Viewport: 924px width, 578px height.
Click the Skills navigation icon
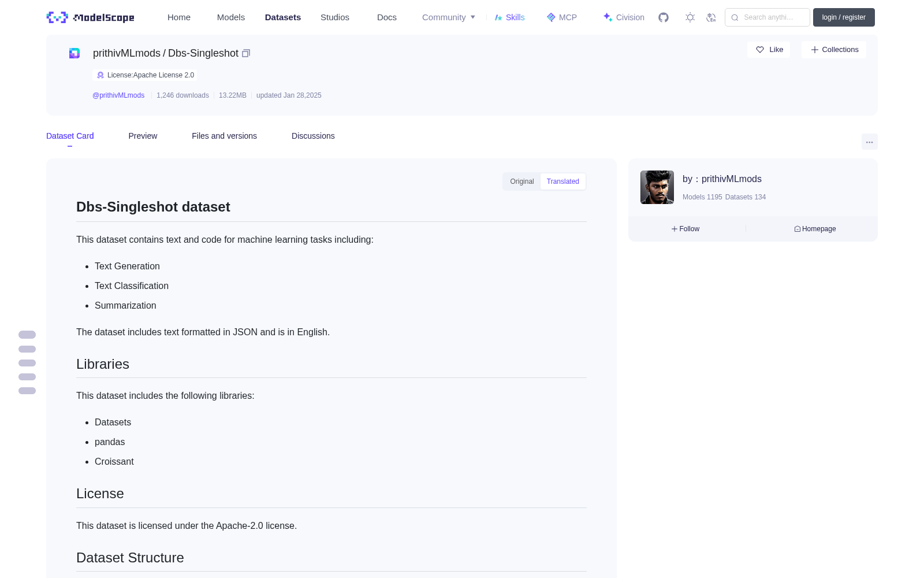click(x=498, y=17)
